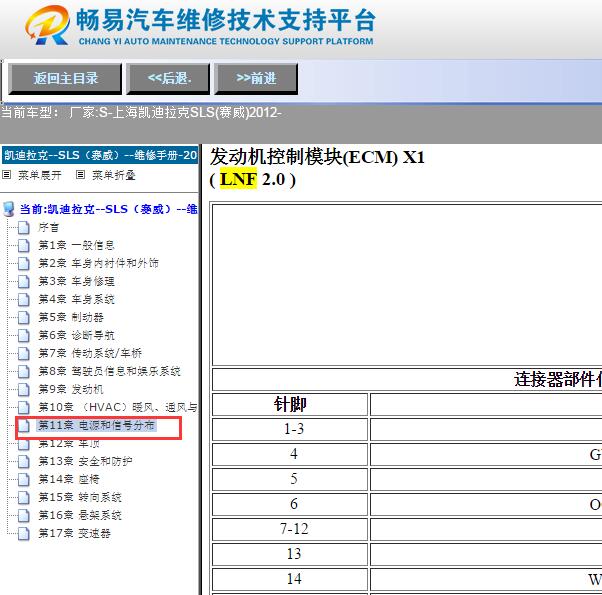Open 第17章 变速器
This screenshot has height=595, width=602.
(74, 533)
